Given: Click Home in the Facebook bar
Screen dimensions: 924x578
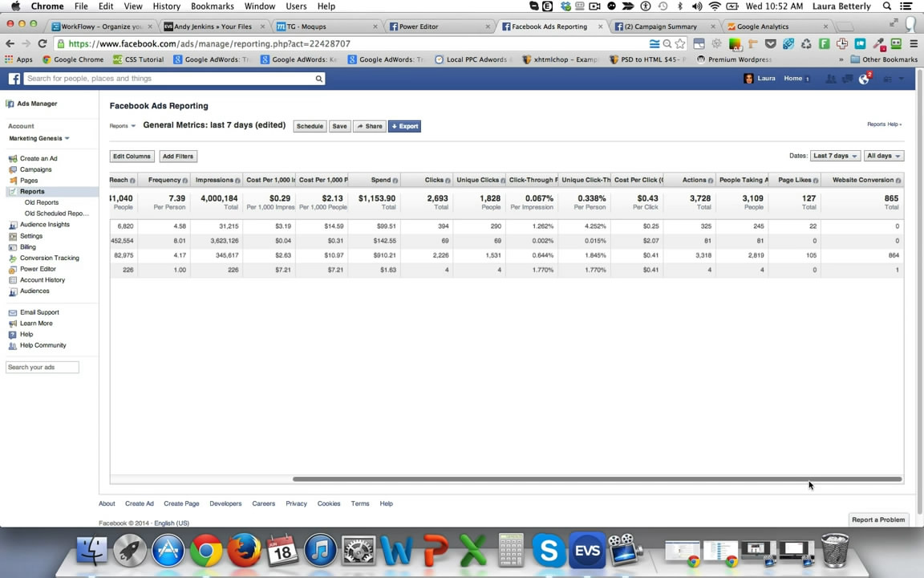Looking at the screenshot, I should pyautogui.click(x=792, y=79).
